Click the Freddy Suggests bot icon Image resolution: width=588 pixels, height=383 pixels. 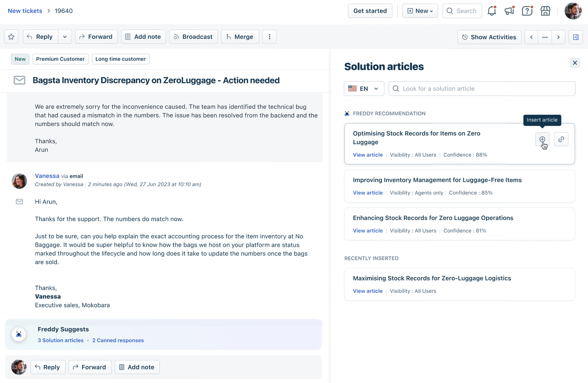coord(19,334)
